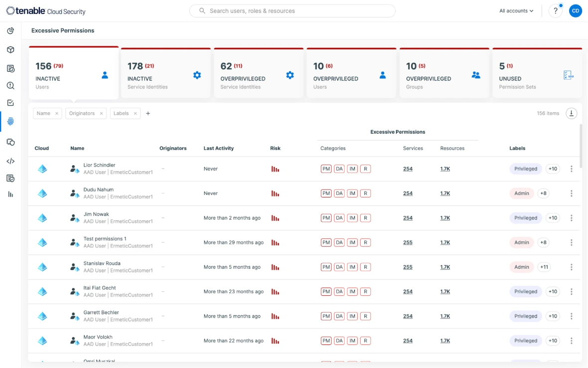Open the All accounts dropdown

[516, 11]
